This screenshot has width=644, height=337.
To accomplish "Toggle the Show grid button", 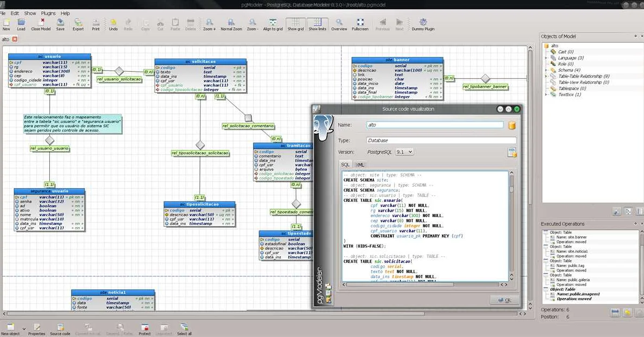I will [295, 23].
